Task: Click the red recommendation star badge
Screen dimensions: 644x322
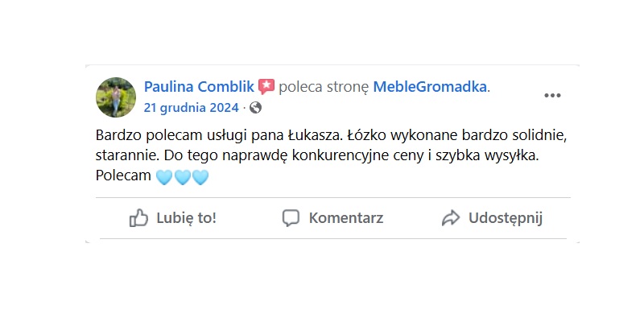Action: click(266, 87)
